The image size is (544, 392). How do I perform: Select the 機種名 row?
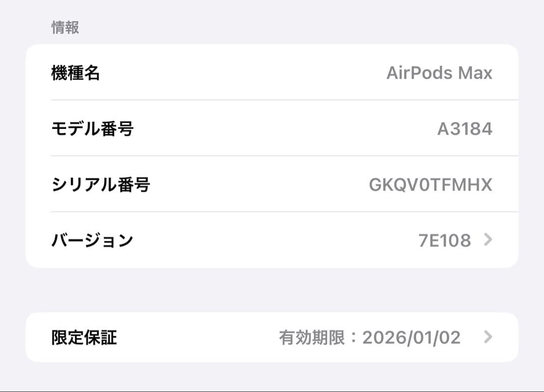[272, 73]
